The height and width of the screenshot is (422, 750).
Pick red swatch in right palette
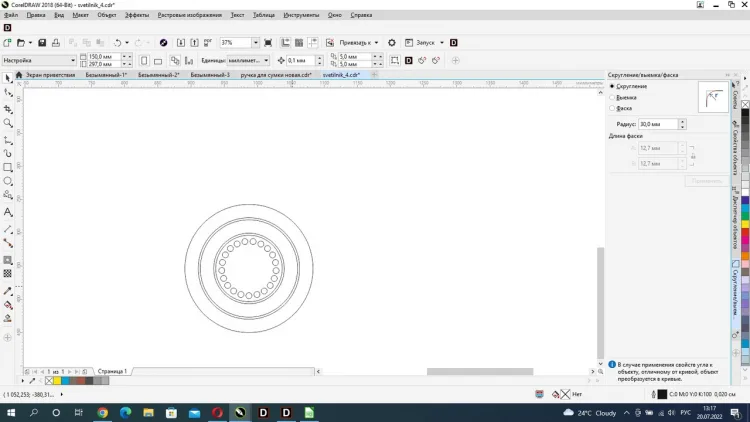click(745, 233)
